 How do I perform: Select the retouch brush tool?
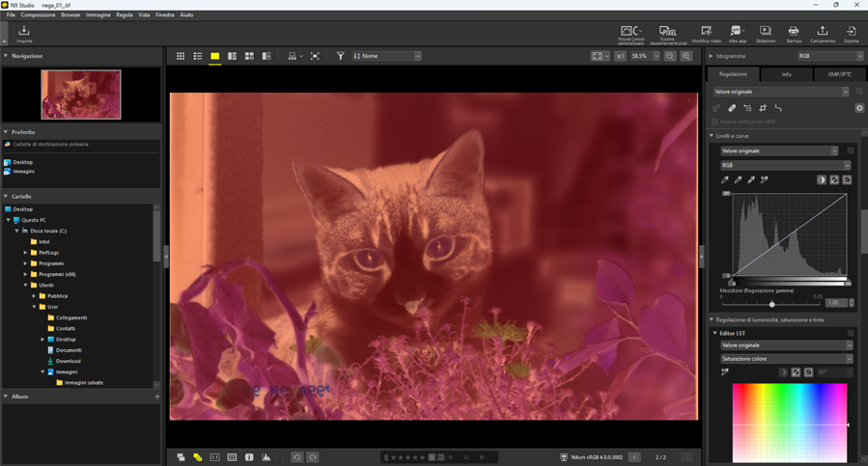(x=732, y=108)
